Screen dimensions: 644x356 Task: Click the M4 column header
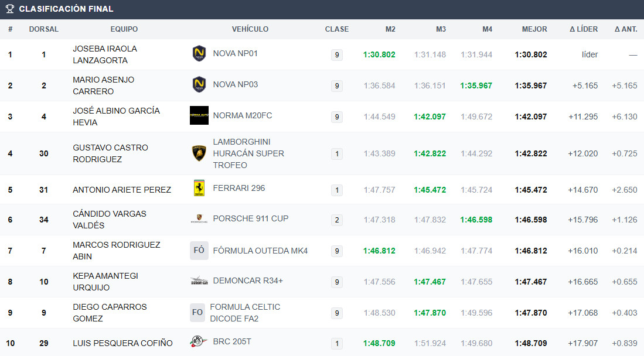(x=487, y=29)
